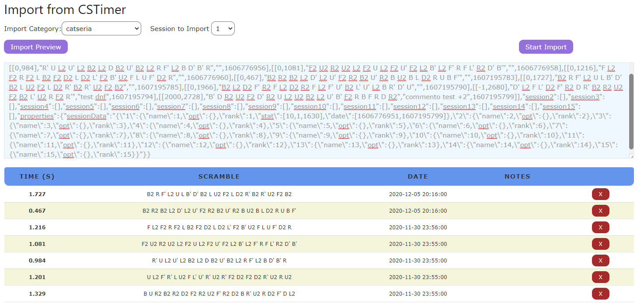Select the 1.201 time cell
This screenshot has height=307, width=644.
37,277
